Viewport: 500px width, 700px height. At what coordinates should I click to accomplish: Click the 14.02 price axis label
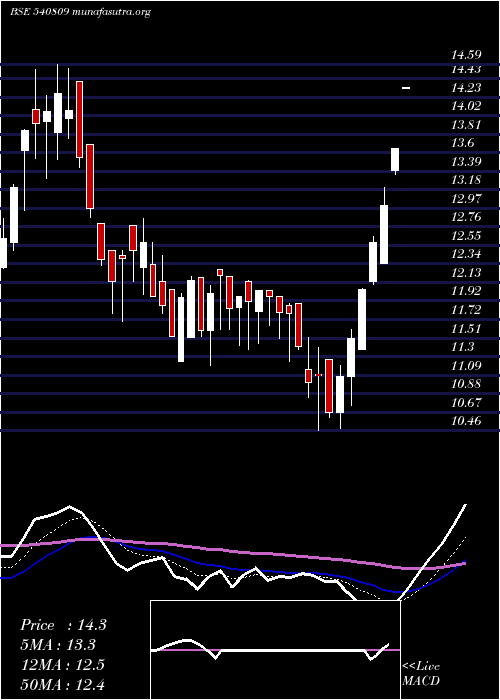click(x=466, y=106)
